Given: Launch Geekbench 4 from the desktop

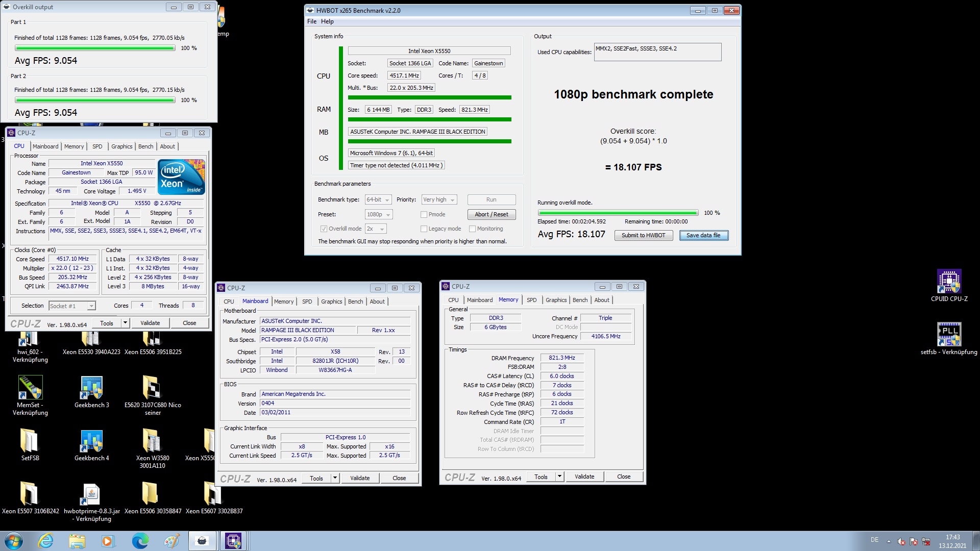Looking at the screenshot, I should (x=92, y=445).
